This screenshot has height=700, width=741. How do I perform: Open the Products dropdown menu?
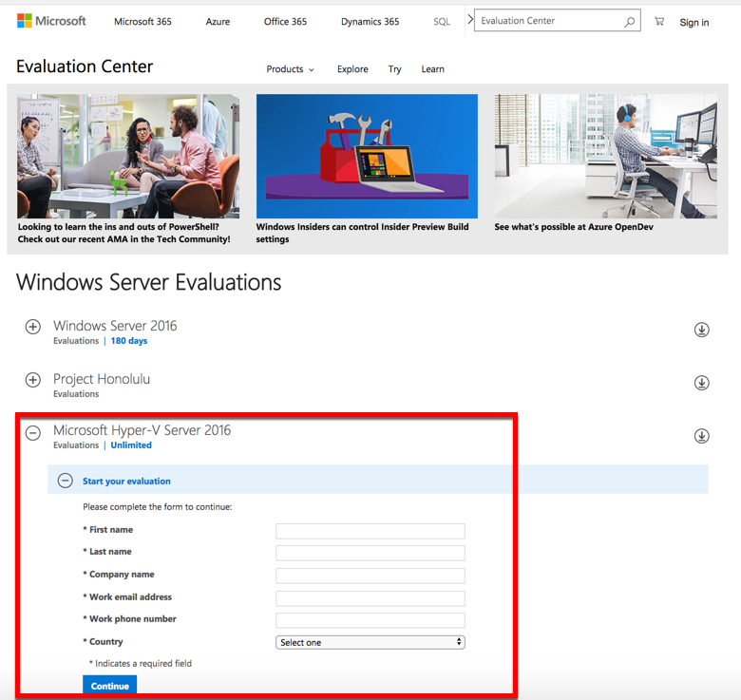click(x=290, y=69)
